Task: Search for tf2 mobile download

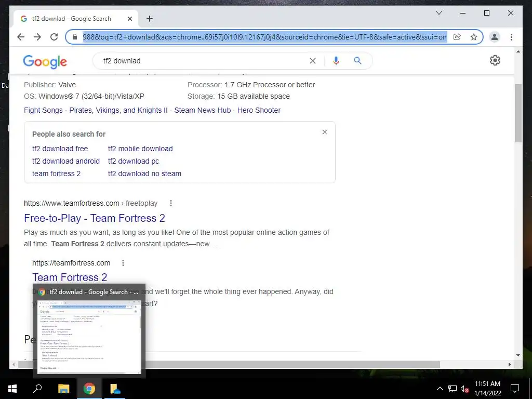Action: tap(140, 149)
